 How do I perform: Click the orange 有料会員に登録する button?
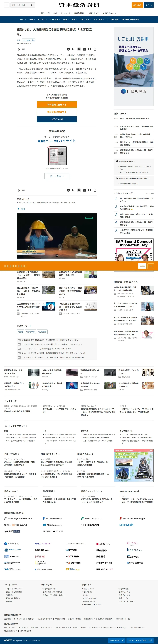[x=57, y=104]
